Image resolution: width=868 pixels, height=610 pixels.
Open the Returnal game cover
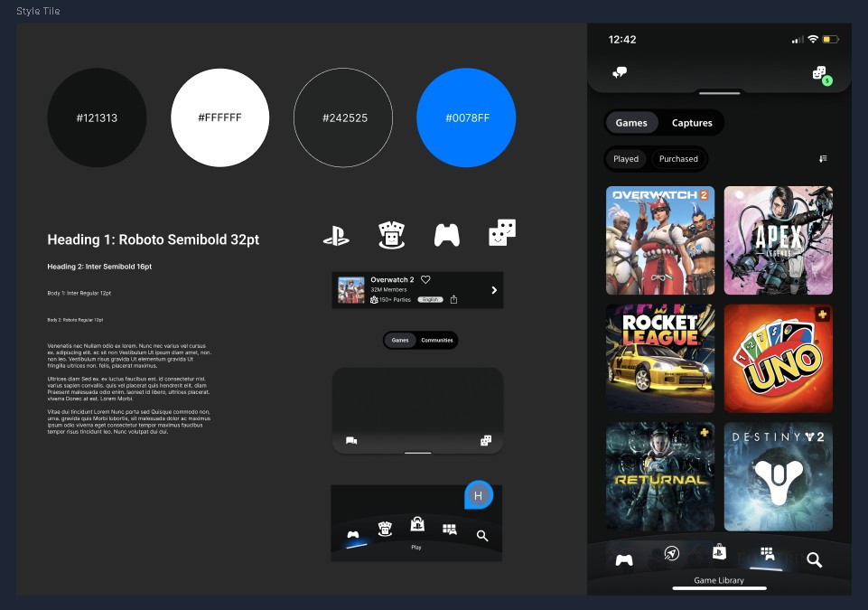point(660,476)
